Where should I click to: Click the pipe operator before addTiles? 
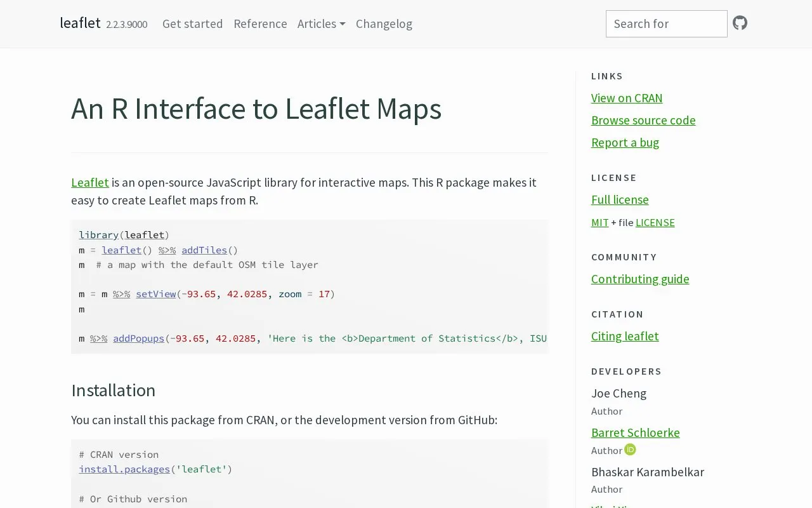(x=167, y=250)
